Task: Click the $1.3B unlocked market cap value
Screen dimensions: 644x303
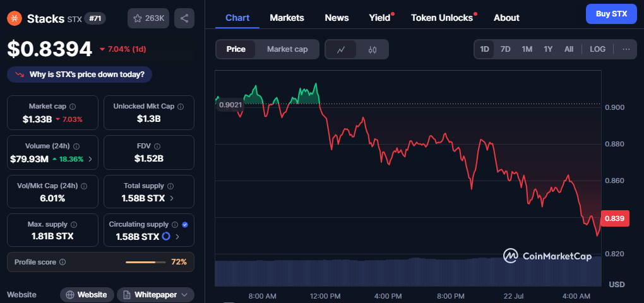Action: pos(148,119)
